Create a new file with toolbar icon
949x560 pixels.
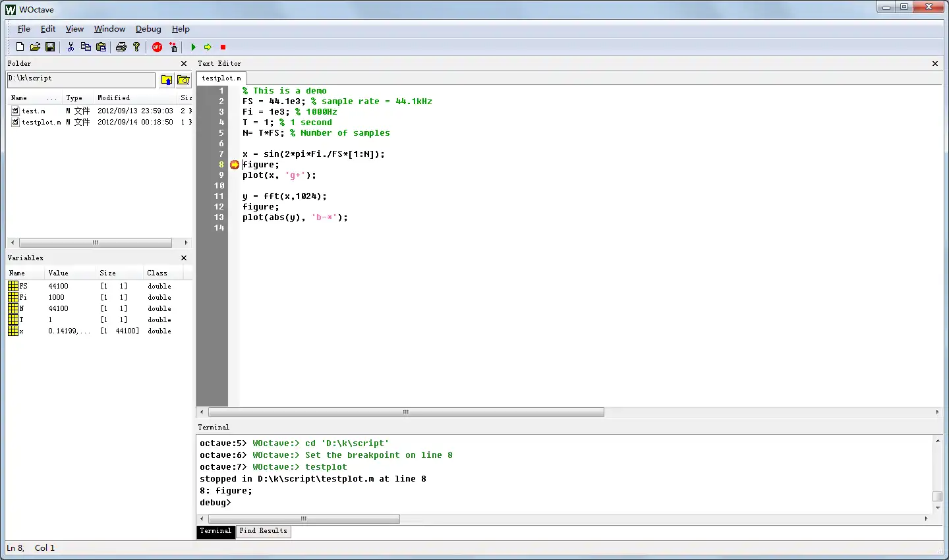(20, 47)
